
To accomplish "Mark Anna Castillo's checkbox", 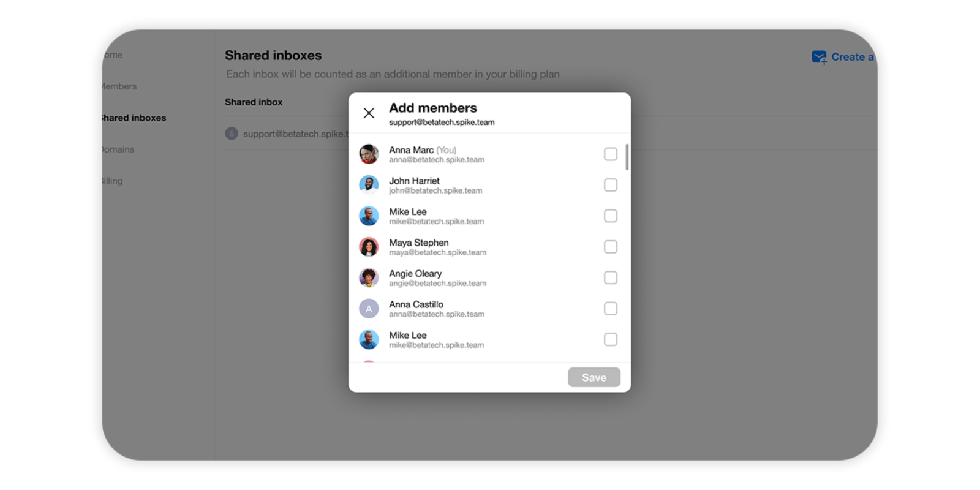I will (610, 309).
